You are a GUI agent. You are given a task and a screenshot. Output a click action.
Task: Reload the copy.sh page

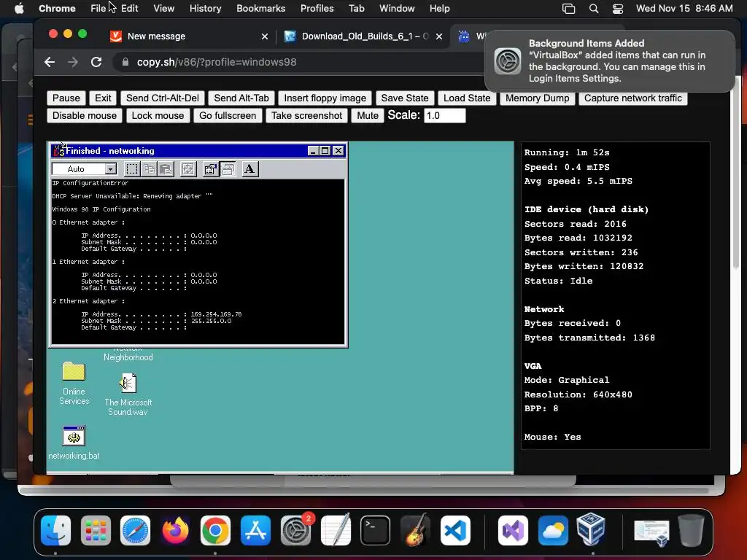click(96, 62)
